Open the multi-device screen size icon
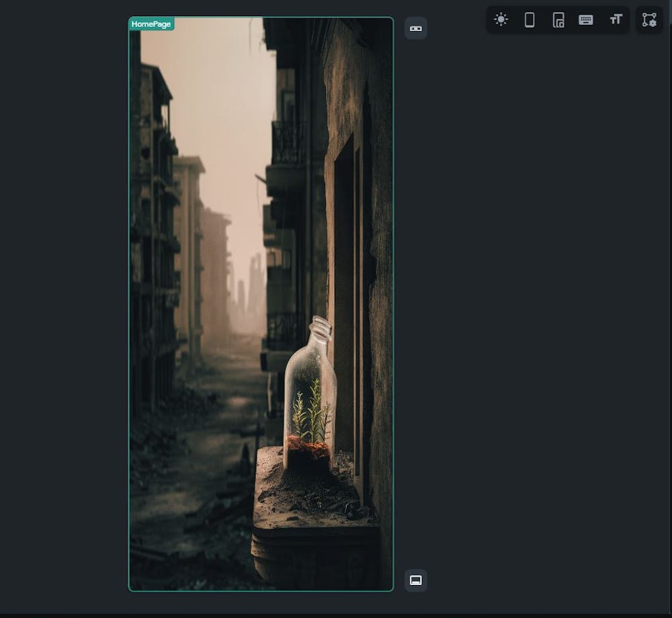The image size is (672, 618). (x=558, y=20)
